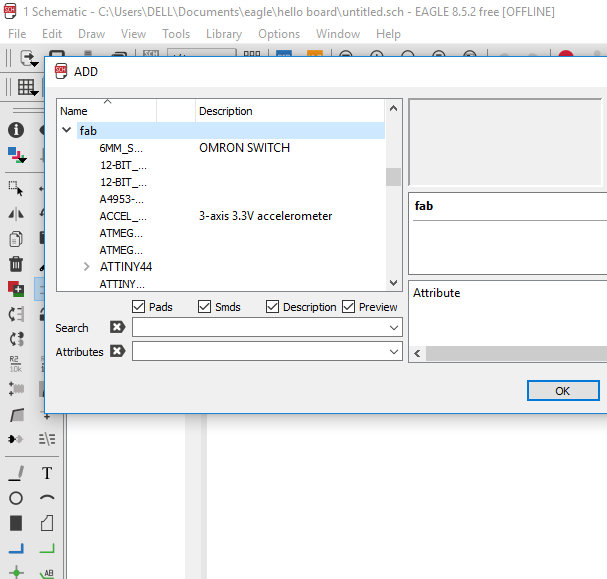Open the Library menu
This screenshot has width=607, height=579.
[224, 34]
